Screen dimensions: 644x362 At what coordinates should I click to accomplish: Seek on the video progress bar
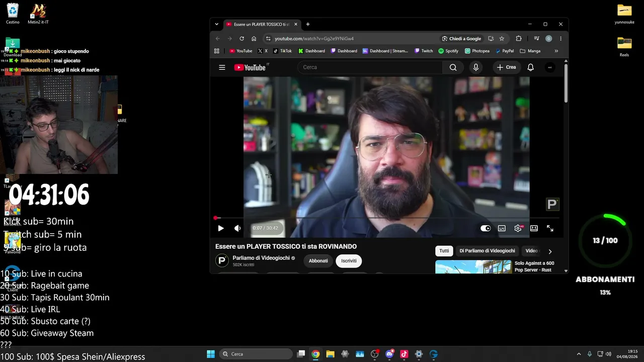(387, 218)
